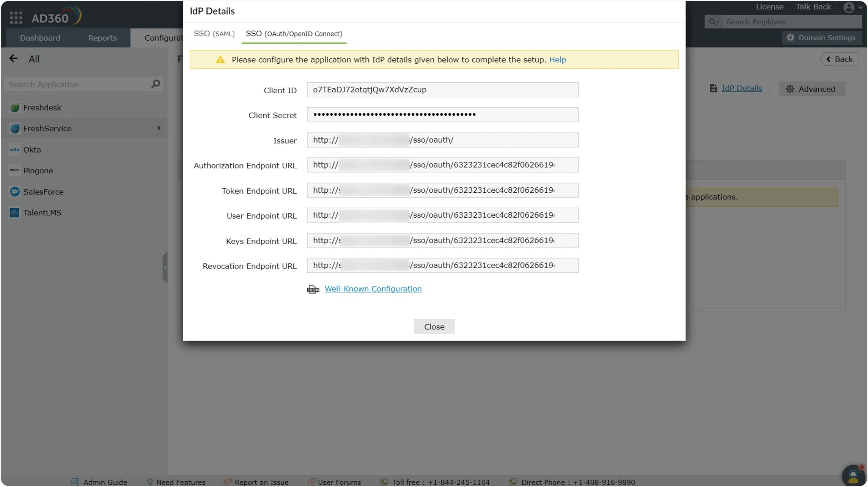Select the Freshdesk application icon

[x=15, y=108]
